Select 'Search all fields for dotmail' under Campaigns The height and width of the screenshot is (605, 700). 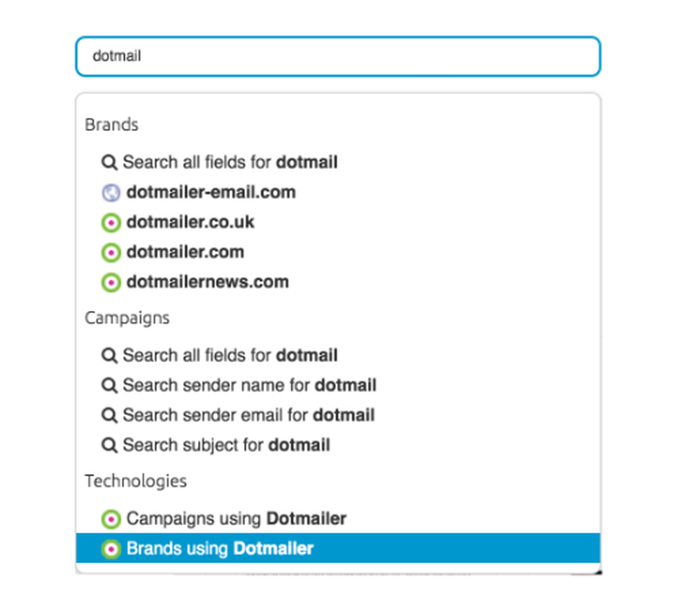pos(230,355)
